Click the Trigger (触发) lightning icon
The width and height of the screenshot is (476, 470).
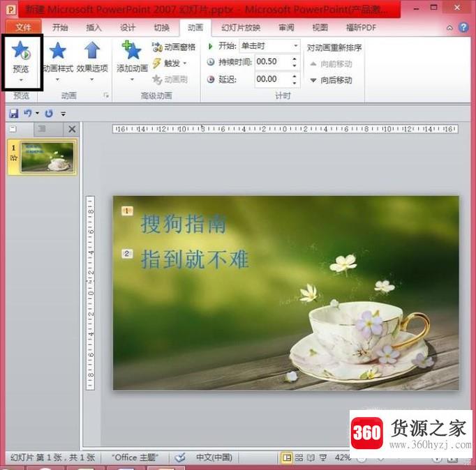point(156,63)
